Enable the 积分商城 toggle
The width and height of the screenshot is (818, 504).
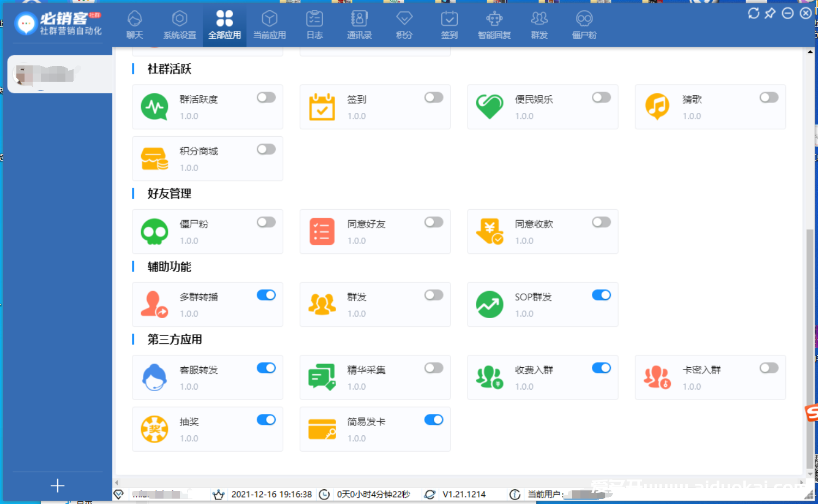[x=266, y=149]
